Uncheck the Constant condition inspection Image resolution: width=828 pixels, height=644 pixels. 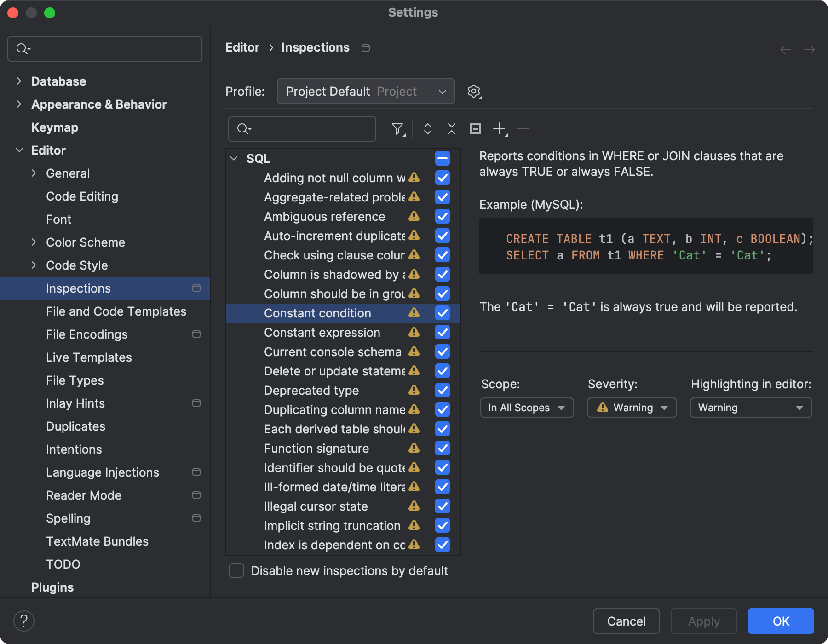pos(442,313)
